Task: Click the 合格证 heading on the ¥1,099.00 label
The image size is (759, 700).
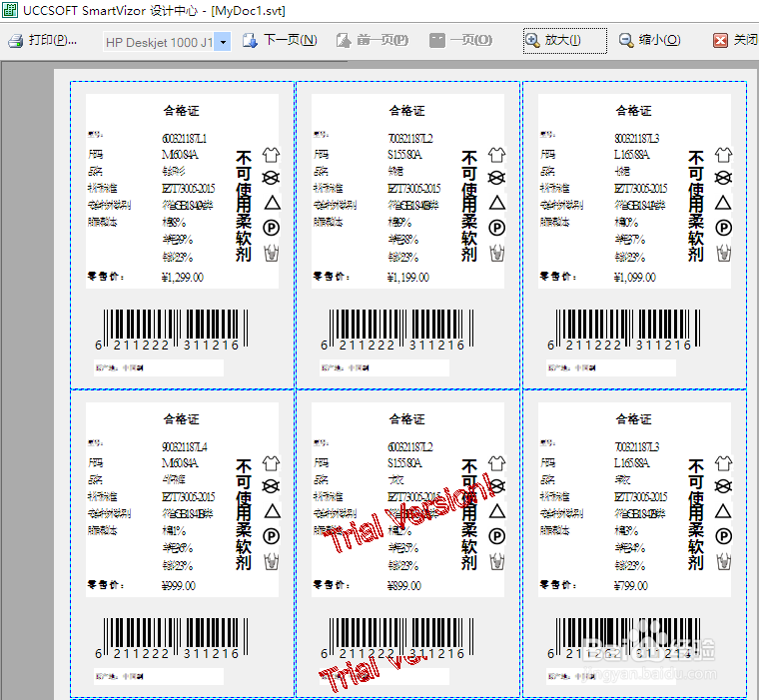Action: [633, 111]
